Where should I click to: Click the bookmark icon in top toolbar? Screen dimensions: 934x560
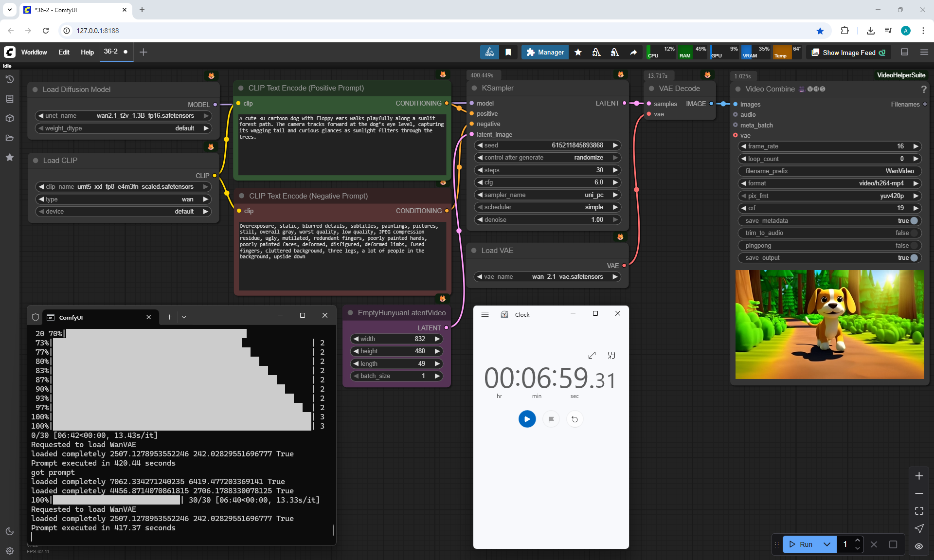point(508,52)
